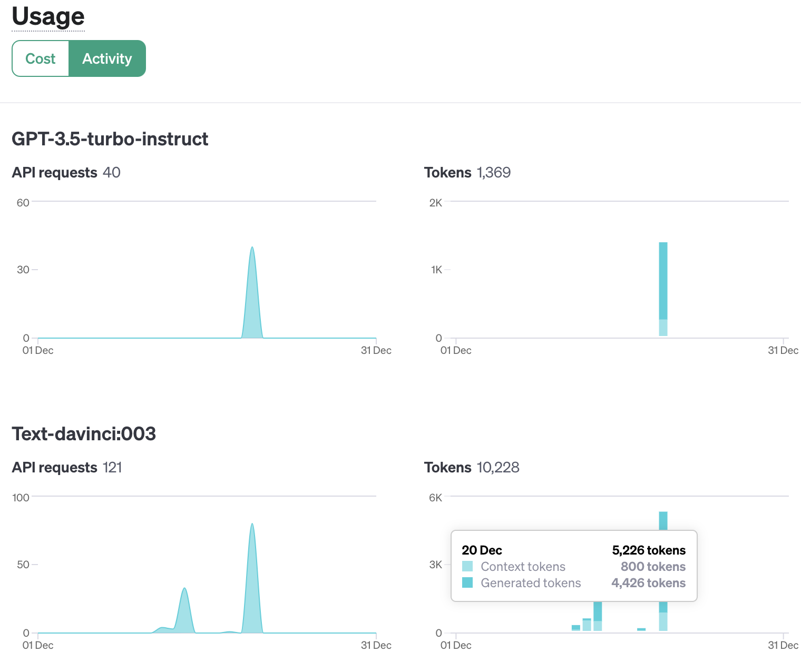Click the 5,226 tokens total in tooltip
The image size is (801, 672).
649,550
